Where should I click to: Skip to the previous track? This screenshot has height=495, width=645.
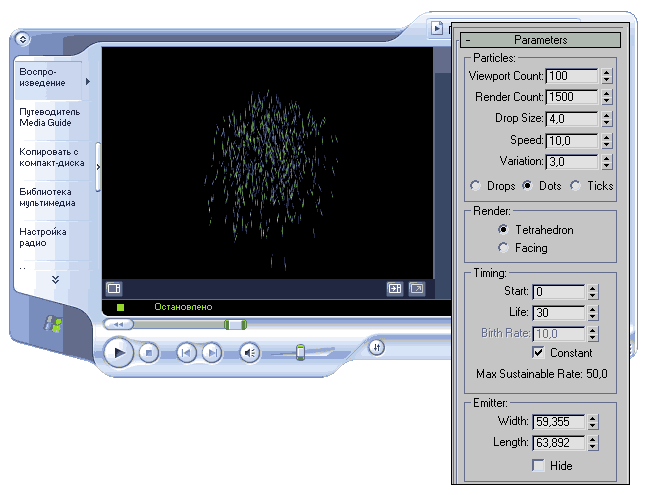(x=186, y=352)
